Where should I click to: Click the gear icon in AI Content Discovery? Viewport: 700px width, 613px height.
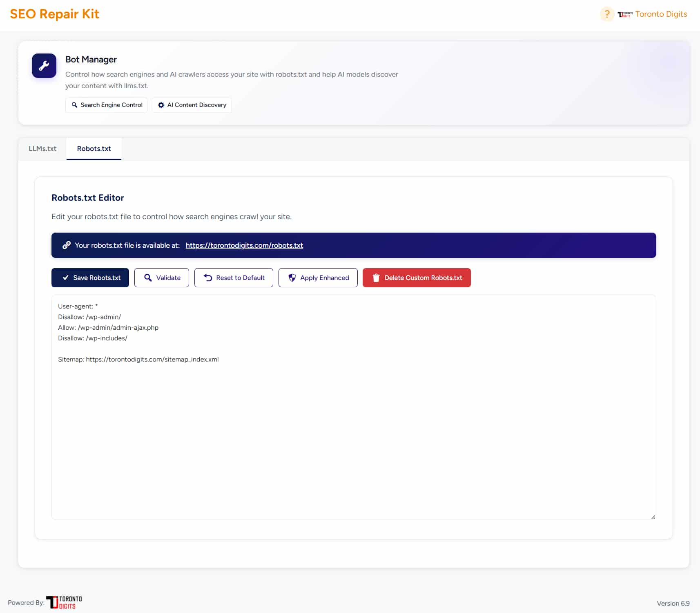click(x=161, y=105)
